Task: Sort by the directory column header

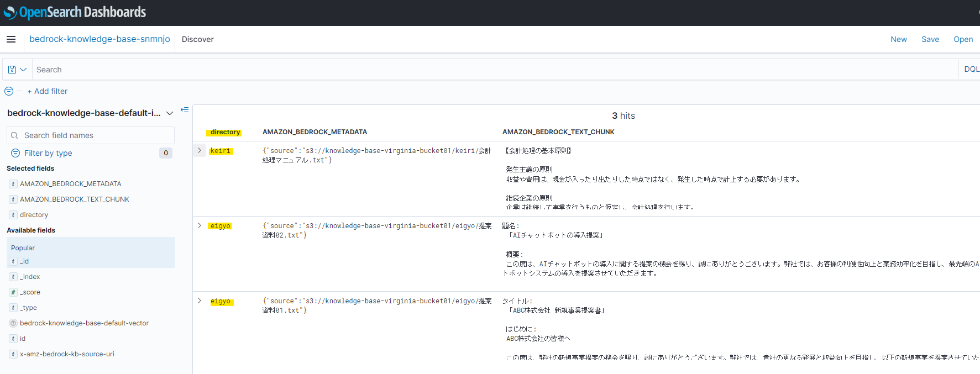Action: [226, 132]
